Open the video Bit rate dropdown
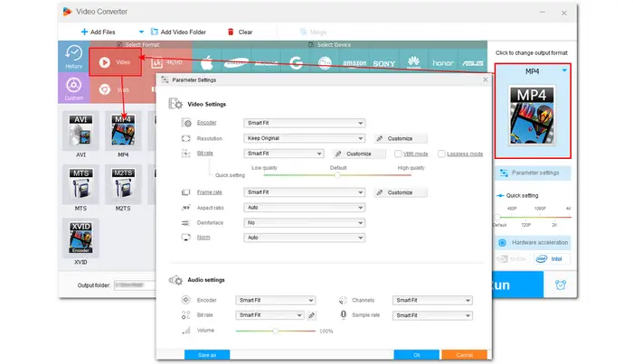Screen dimensions: 633x364 284,154
